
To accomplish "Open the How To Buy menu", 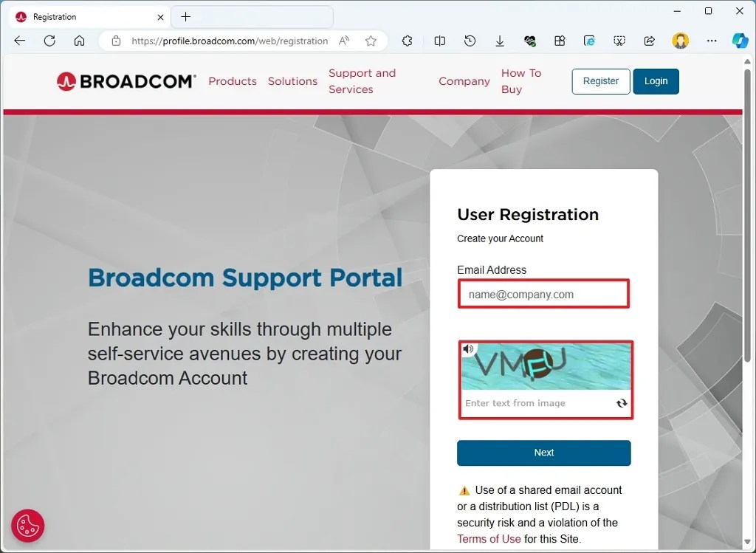I will click(521, 81).
